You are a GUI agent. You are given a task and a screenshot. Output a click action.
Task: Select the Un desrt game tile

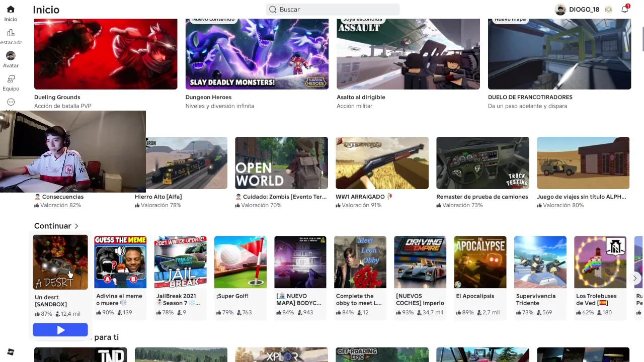point(60,262)
